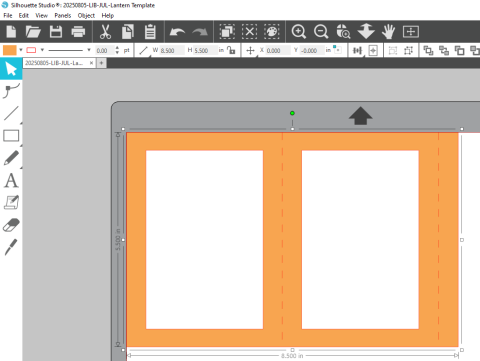Redo the last action
This screenshot has height=361, width=480.
(x=200, y=32)
